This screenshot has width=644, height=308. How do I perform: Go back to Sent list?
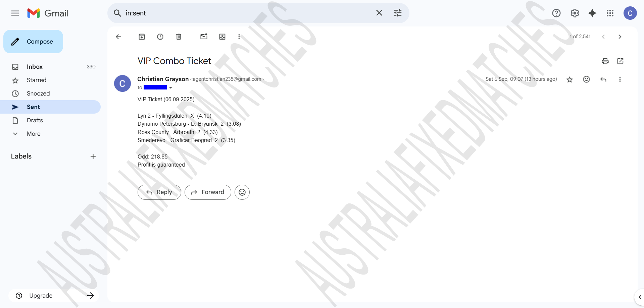click(118, 37)
